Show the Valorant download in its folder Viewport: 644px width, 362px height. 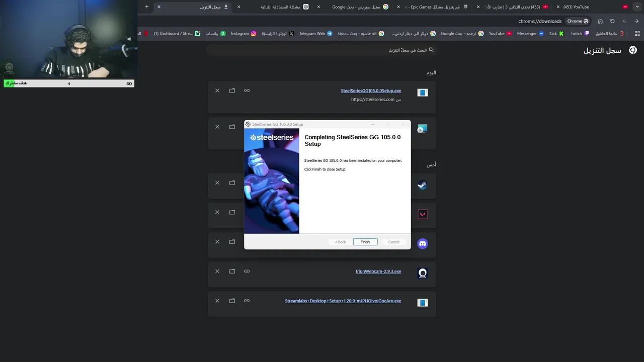[232, 212]
